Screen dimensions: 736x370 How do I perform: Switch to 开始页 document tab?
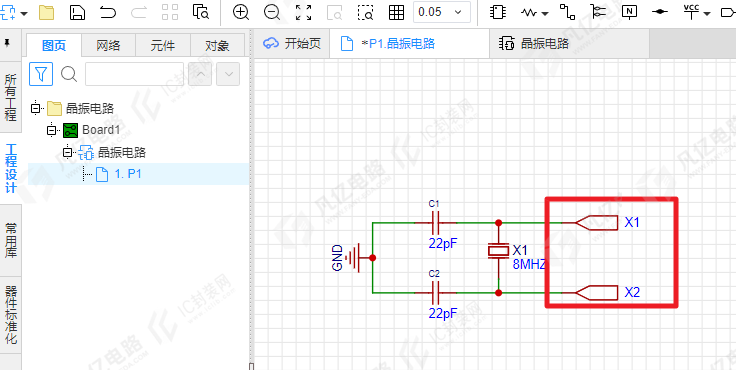[x=292, y=44]
